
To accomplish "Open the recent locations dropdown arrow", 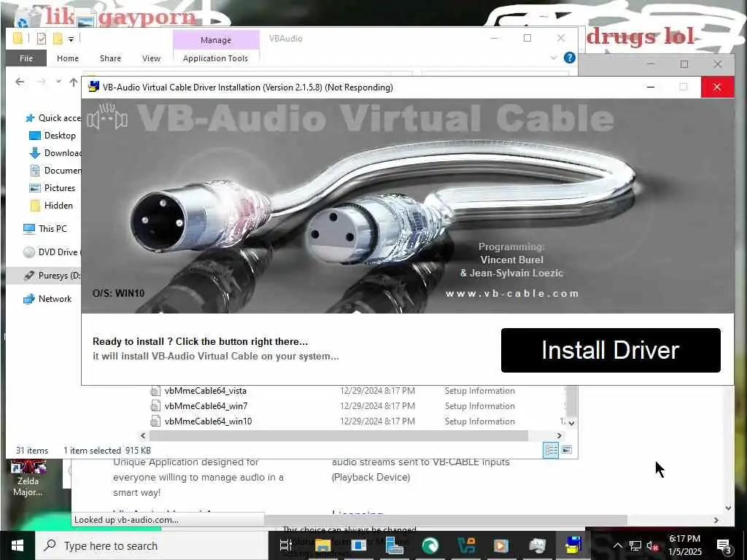I will coord(58,82).
